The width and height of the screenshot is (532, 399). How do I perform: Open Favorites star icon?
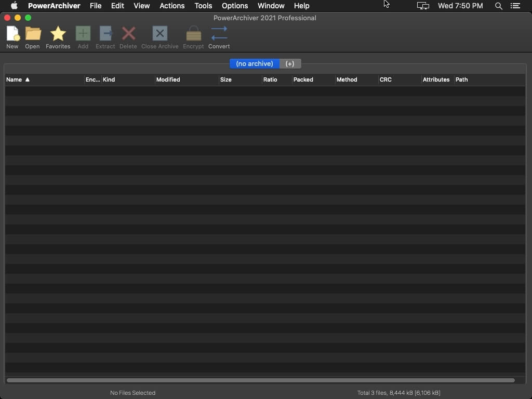pyautogui.click(x=58, y=34)
